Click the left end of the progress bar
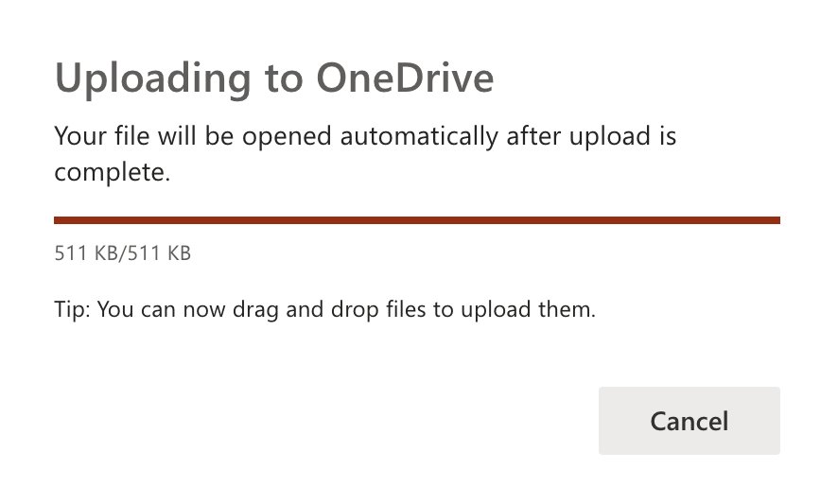Image resolution: width=838 pixels, height=504 pixels. (x=59, y=220)
